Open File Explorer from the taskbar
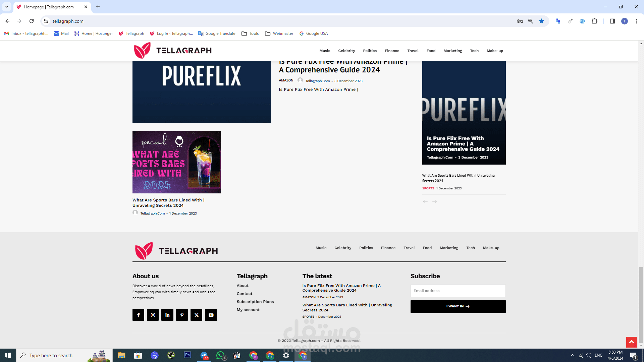Screen dimensions: 644x362 [x=121, y=355]
